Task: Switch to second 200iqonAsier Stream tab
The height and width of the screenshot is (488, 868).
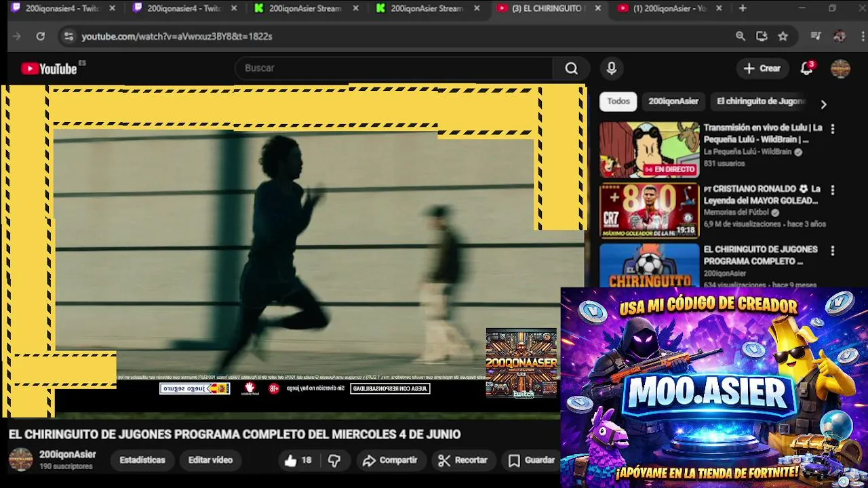Action: (x=428, y=9)
